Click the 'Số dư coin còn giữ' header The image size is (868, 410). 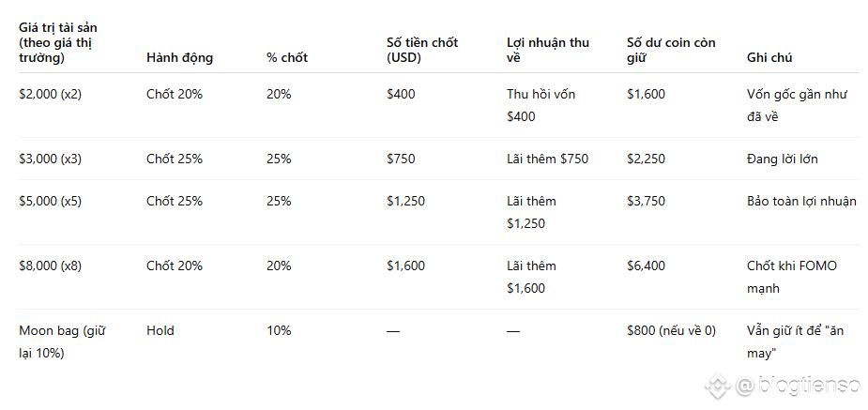tap(671, 50)
